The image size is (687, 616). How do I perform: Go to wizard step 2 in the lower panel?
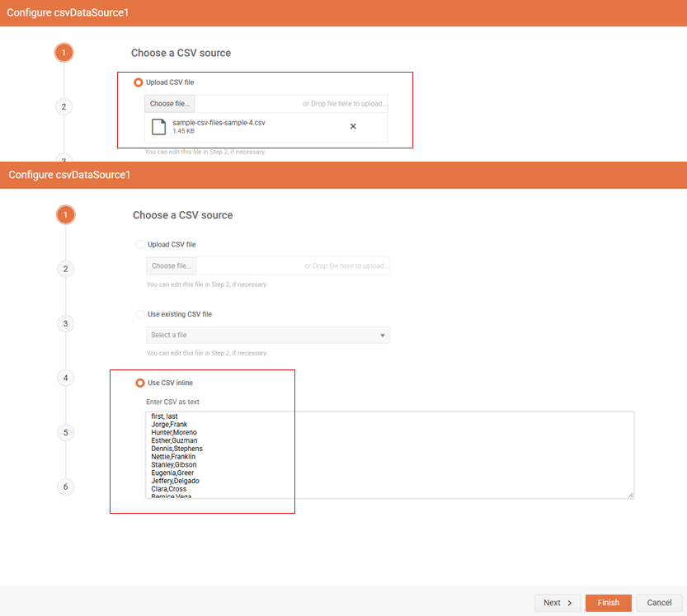click(66, 269)
